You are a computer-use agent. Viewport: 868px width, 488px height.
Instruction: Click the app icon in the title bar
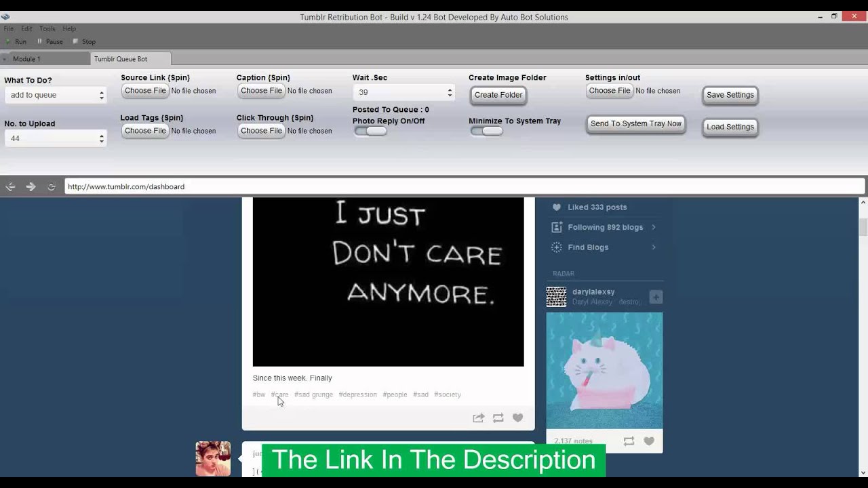(5, 17)
